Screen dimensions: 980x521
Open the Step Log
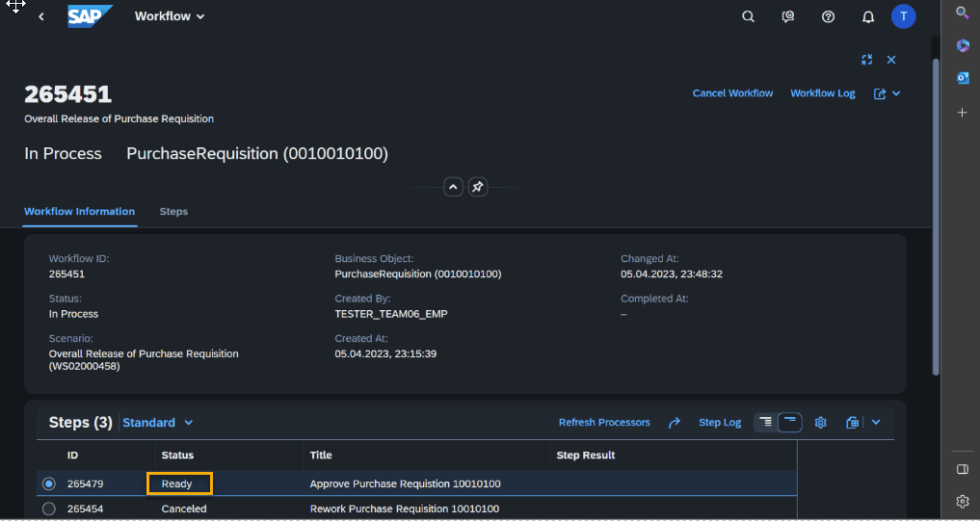(720, 423)
